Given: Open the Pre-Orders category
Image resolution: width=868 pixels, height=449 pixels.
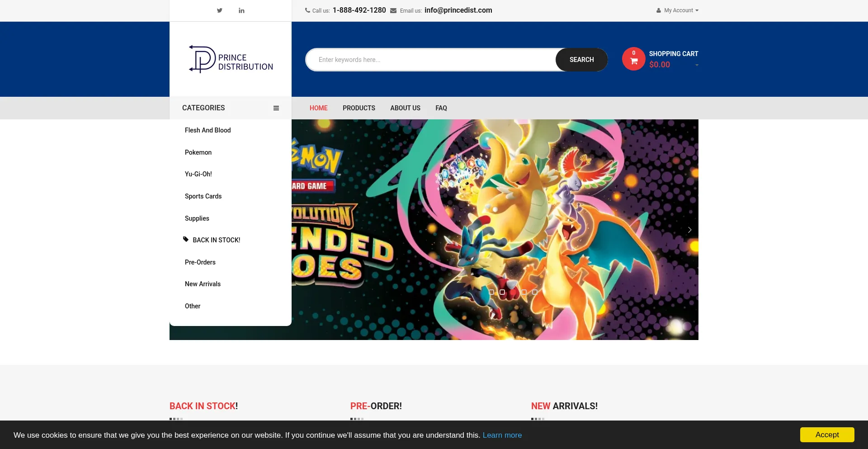Looking at the screenshot, I should pos(200,262).
